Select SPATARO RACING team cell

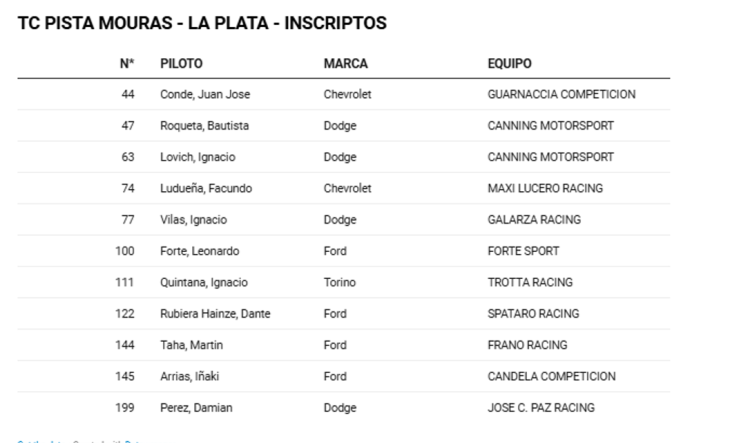533,314
